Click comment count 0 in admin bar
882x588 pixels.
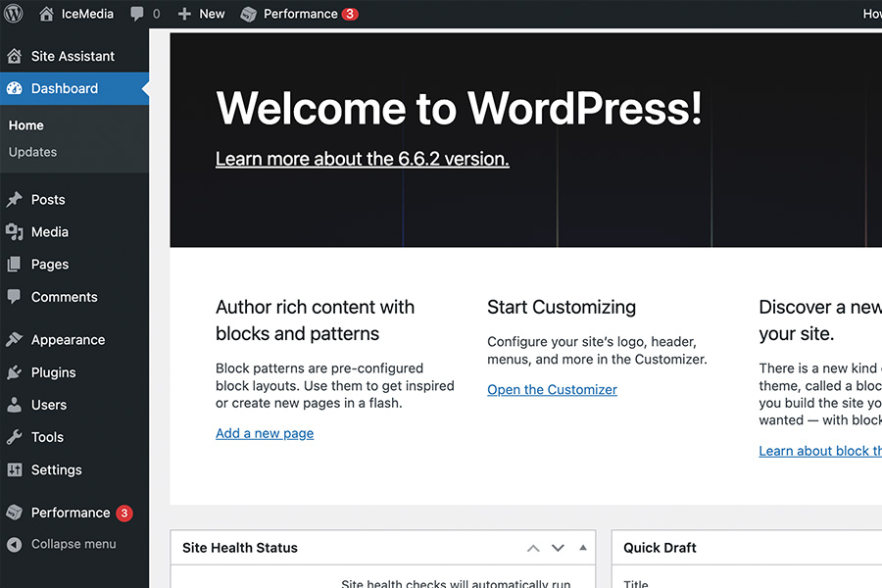click(157, 14)
